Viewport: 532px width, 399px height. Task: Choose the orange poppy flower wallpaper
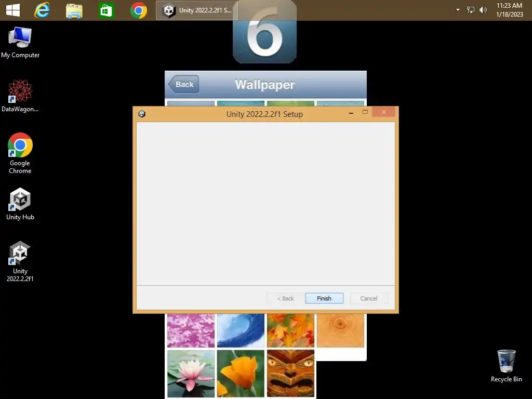coord(241,374)
